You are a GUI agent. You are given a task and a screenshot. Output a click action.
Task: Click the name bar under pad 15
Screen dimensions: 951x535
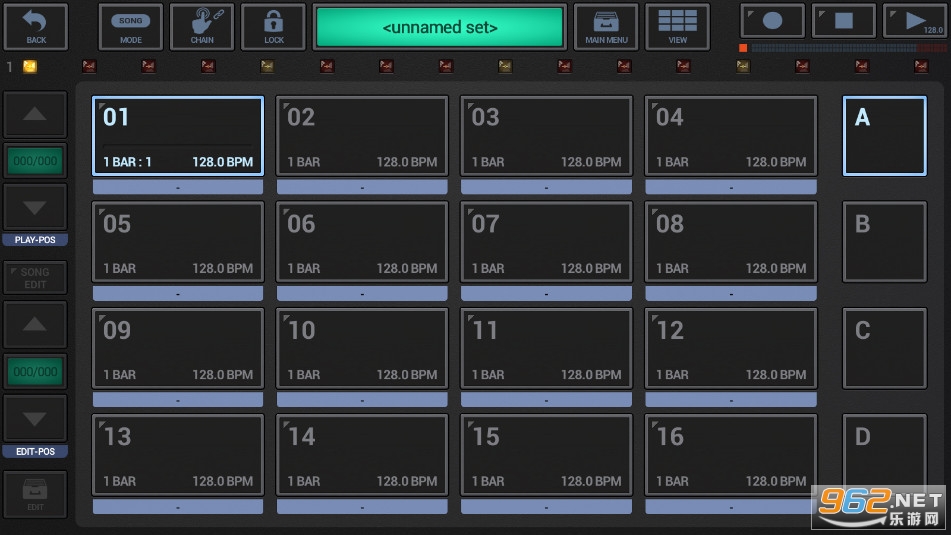[x=546, y=506]
